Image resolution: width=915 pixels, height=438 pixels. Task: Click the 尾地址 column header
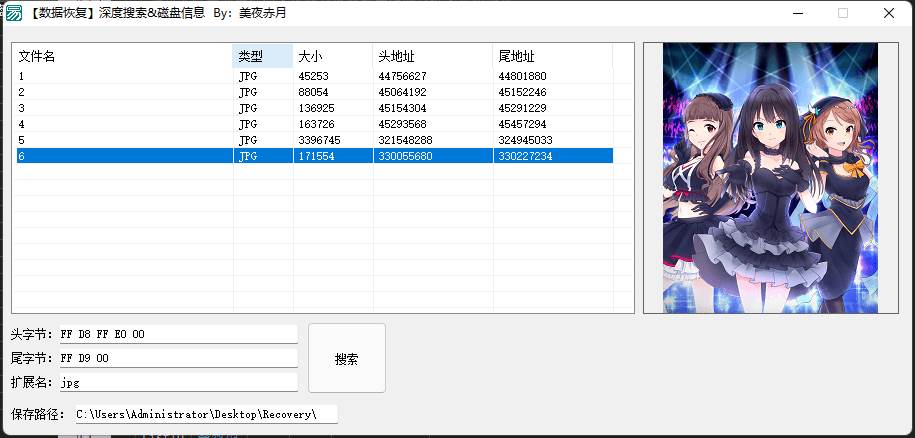(553, 57)
